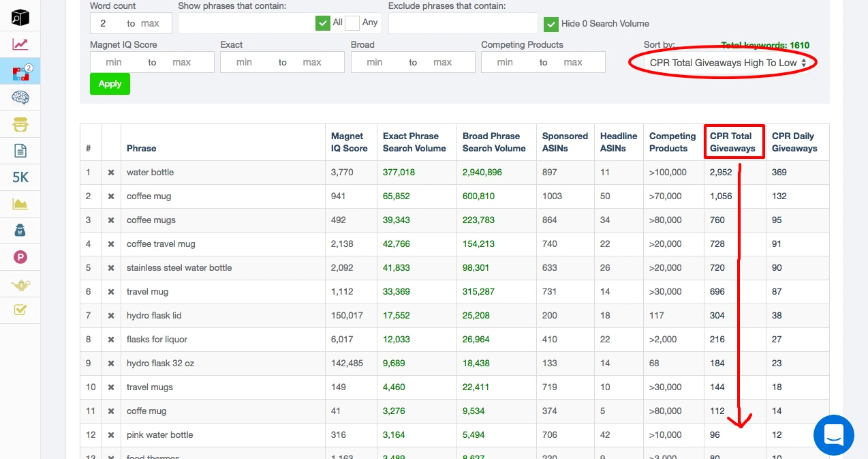Delete the 'hydro flask lid' keyword row
Screen dimensions: 868x459
click(x=111, y=316)
